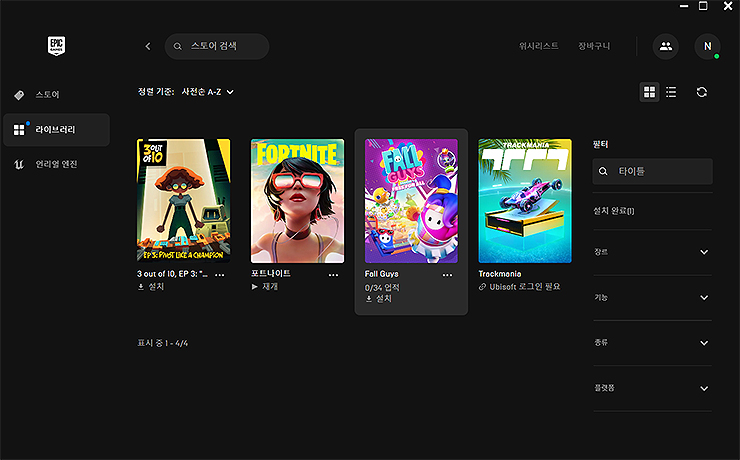740x460 pixels.
Task: Install 3 out of 10 via 설치
Action: tap(151, 286)
